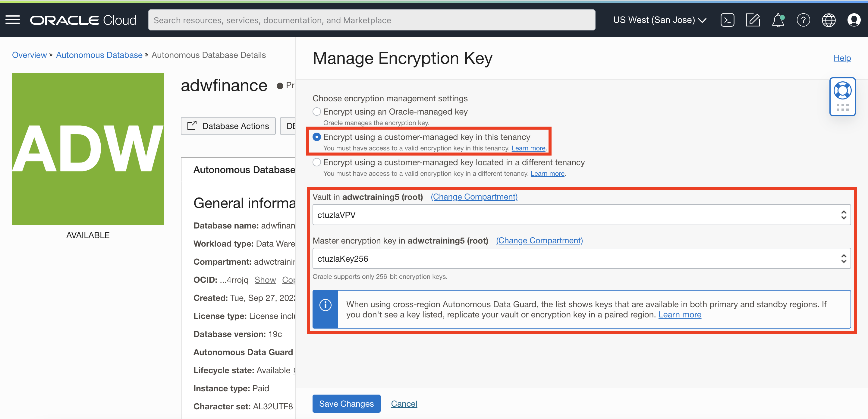The width and height of the screenshot is (868, 419).
Task: Choose customer-managed key in a different tenancy
Action: point(316,162)
